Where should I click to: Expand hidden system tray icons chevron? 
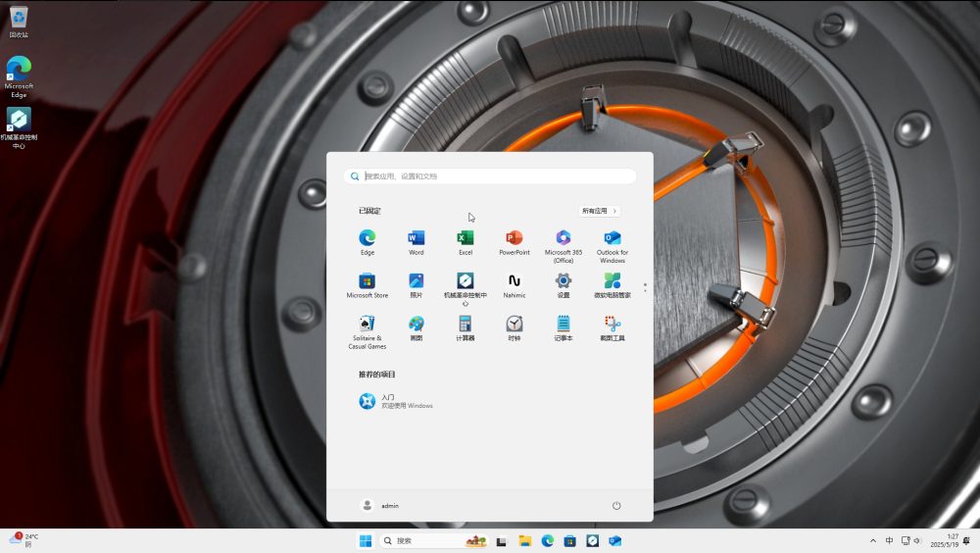[873, 541]
